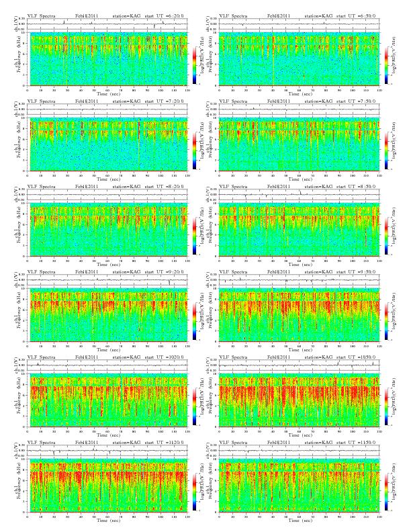Click the spectrogram starting UT 11:20:0

107,486
